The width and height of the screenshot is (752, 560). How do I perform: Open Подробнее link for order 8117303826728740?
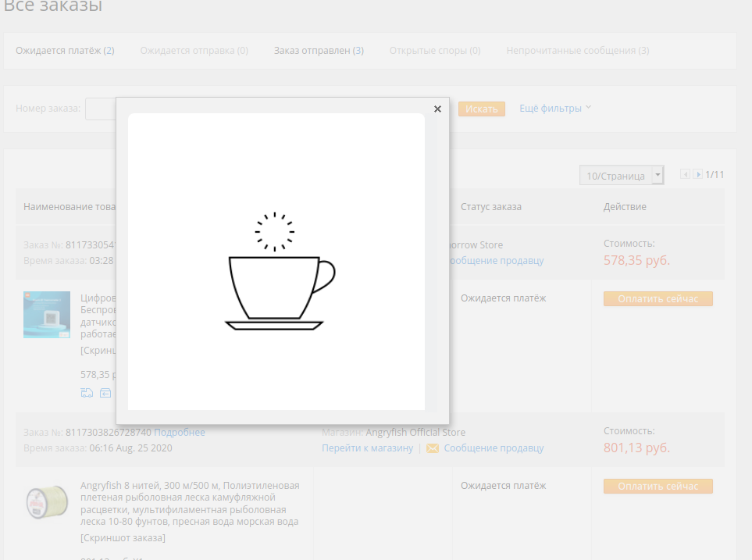[180, 433]
